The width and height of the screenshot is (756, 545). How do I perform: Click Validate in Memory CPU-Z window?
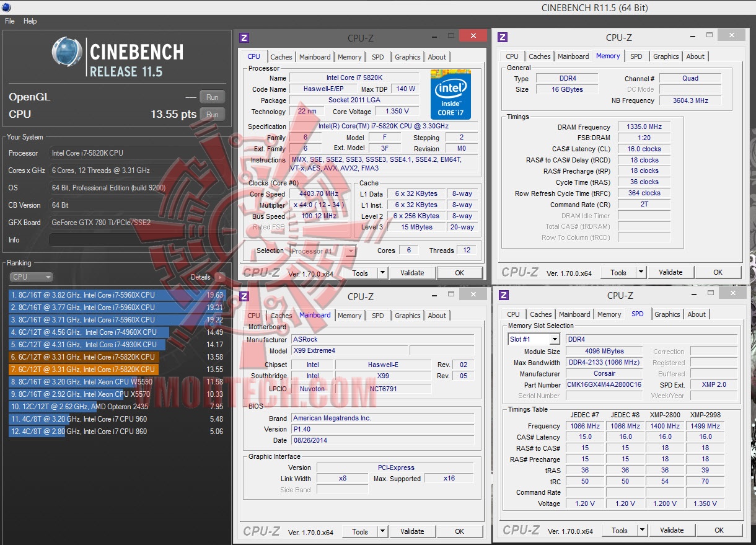pyautogui.click(x=670, y=272)
